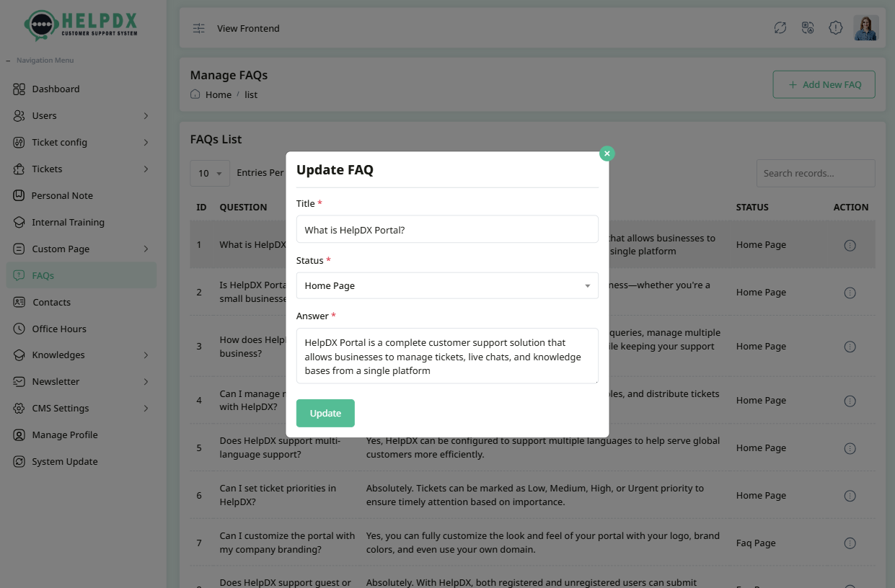Open the user avatar menu
Image resolution: width=895 pixels, height=588 pixels.
pyautogui.click(x=866, y=28)
